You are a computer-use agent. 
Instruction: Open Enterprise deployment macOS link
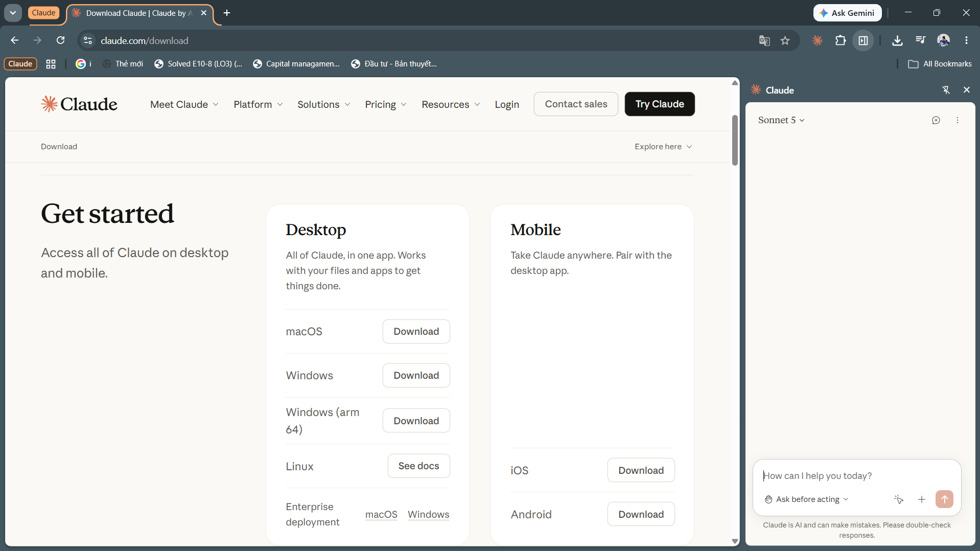[381, 515]
